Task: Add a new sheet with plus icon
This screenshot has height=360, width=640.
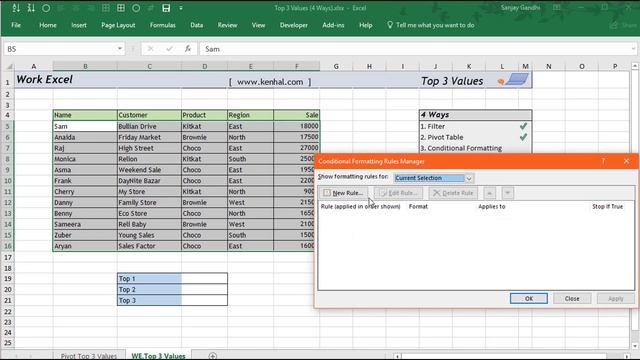Action: [x=213, y=356]
